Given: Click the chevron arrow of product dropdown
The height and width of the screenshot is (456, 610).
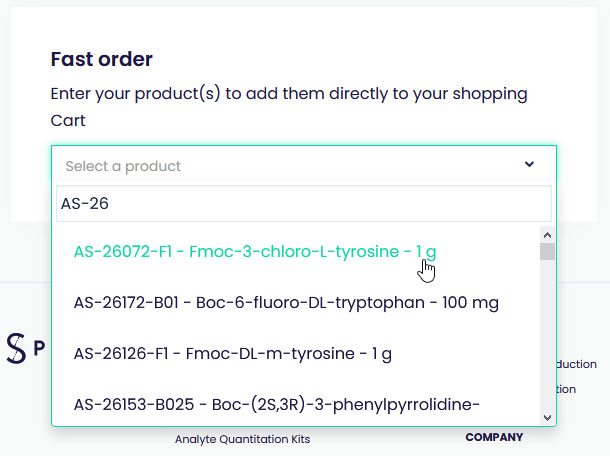Looking at the screenshot, I should pos(529,165).
